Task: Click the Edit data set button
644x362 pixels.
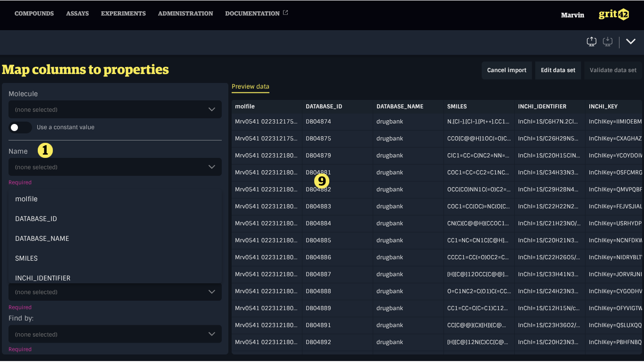Action: click(558, 70)
